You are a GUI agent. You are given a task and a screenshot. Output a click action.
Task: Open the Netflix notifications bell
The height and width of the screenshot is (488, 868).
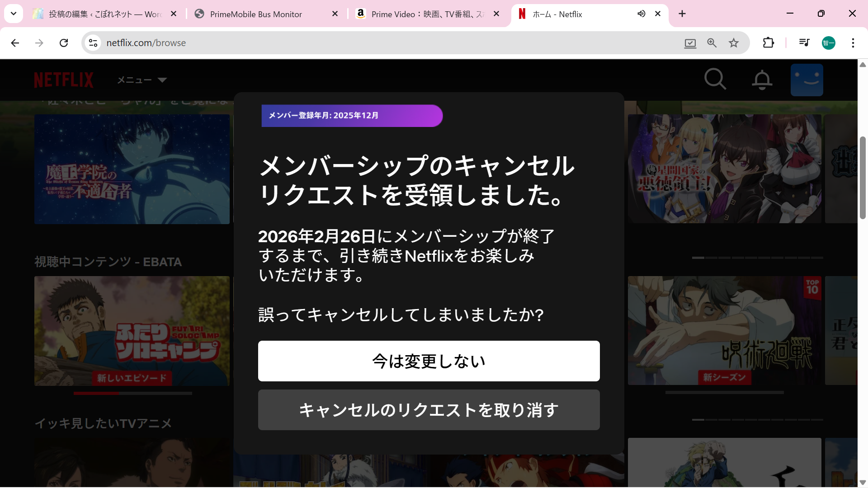pyautogui.click(x=762, y=80)
